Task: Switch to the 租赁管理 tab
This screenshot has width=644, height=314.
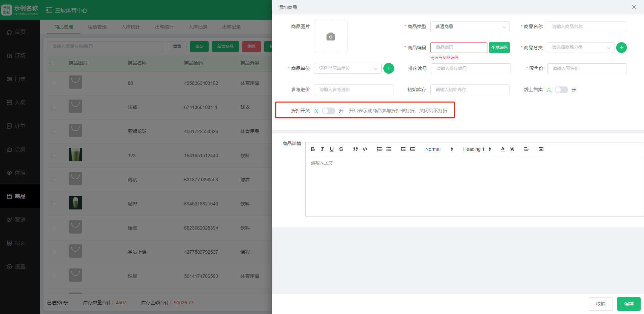Action: (97, 27)
